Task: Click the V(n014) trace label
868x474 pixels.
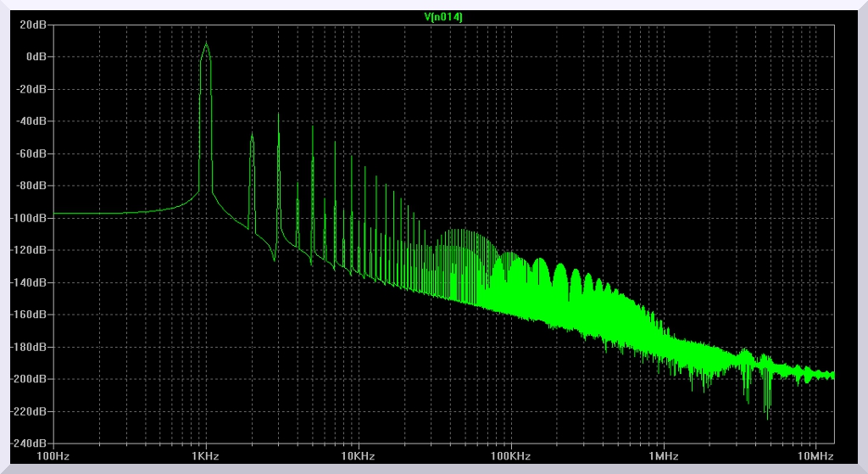Action: tap(443, 16)
